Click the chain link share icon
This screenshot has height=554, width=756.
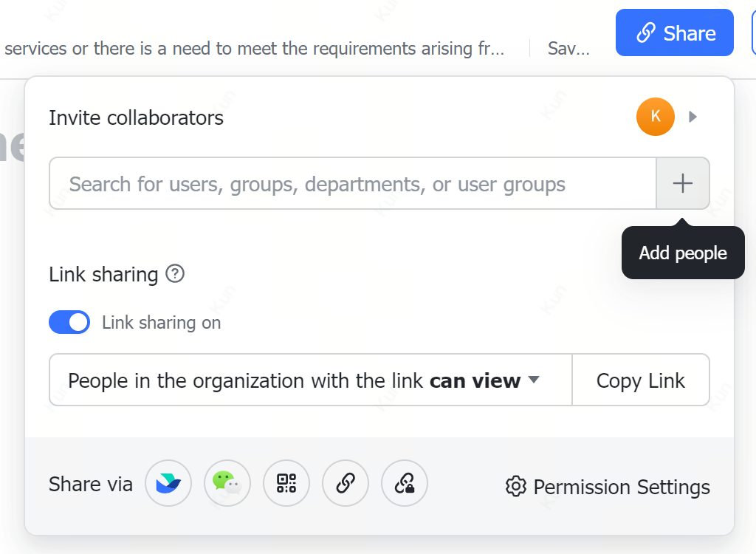(x=346, y=484)
